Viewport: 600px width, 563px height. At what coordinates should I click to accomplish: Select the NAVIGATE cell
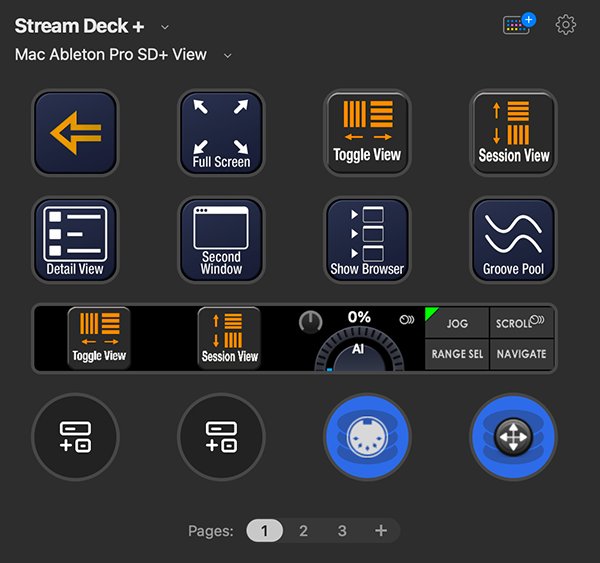point(522,354)
